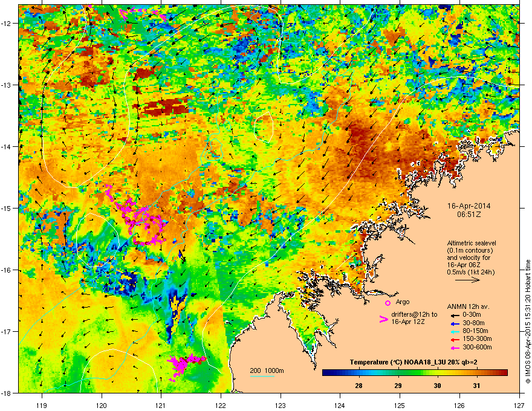Screen dimensions: 532x411
Task: Click the colorbar tick label '31'
Action: tap(477, 386)
